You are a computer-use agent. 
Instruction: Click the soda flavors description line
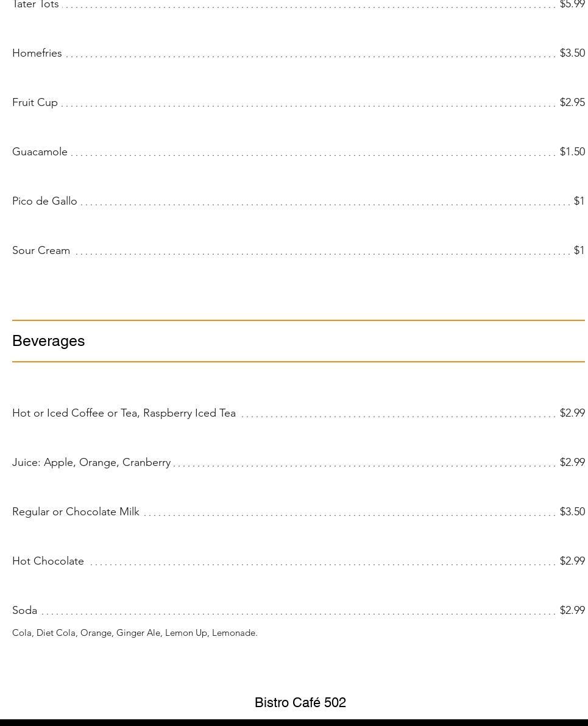click(135, 633)
